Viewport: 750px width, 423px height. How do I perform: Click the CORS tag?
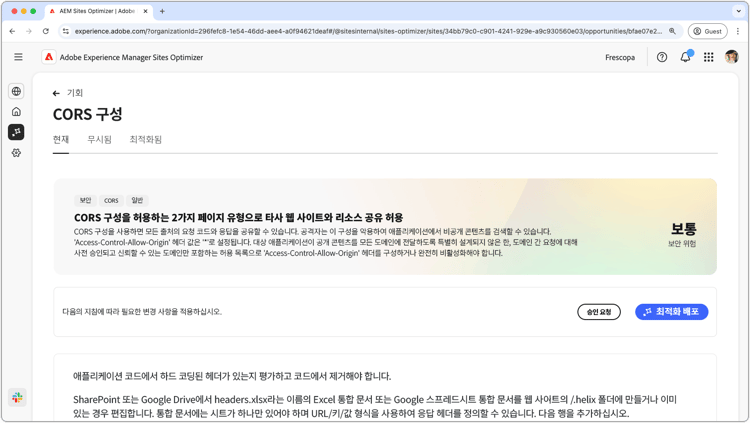(x=111, y=200)
